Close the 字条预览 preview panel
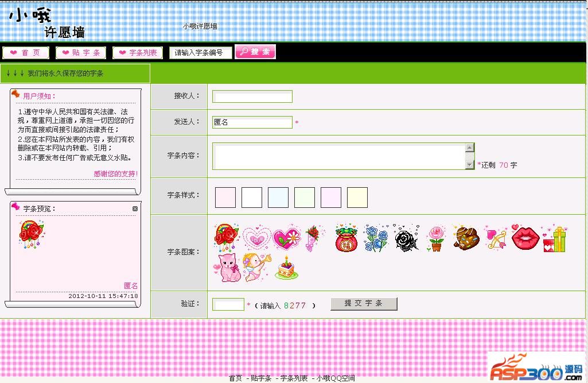Image resolution: width=588 pixels, height=383 pixels. (135, 209)
